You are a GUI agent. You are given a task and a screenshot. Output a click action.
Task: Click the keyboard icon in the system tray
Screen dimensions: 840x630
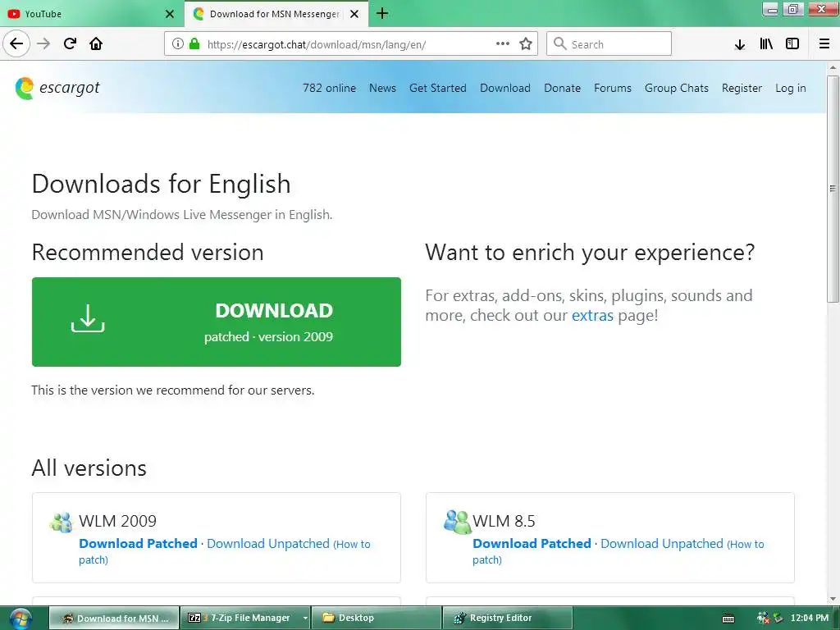tap(728, 619)
